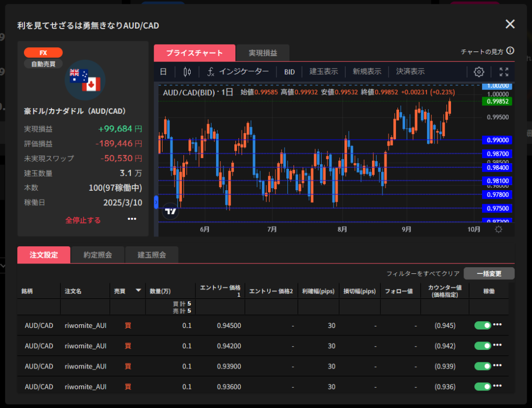Click 全停止する to stop all

click(83, 220)
